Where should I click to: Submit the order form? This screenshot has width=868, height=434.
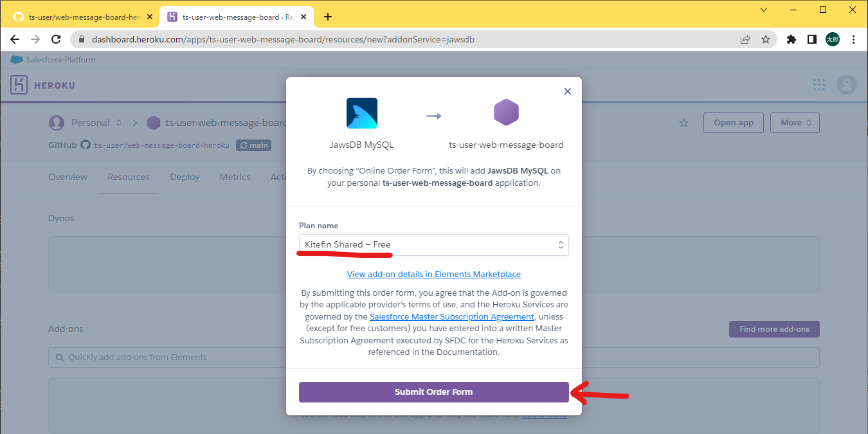[434, 392]
